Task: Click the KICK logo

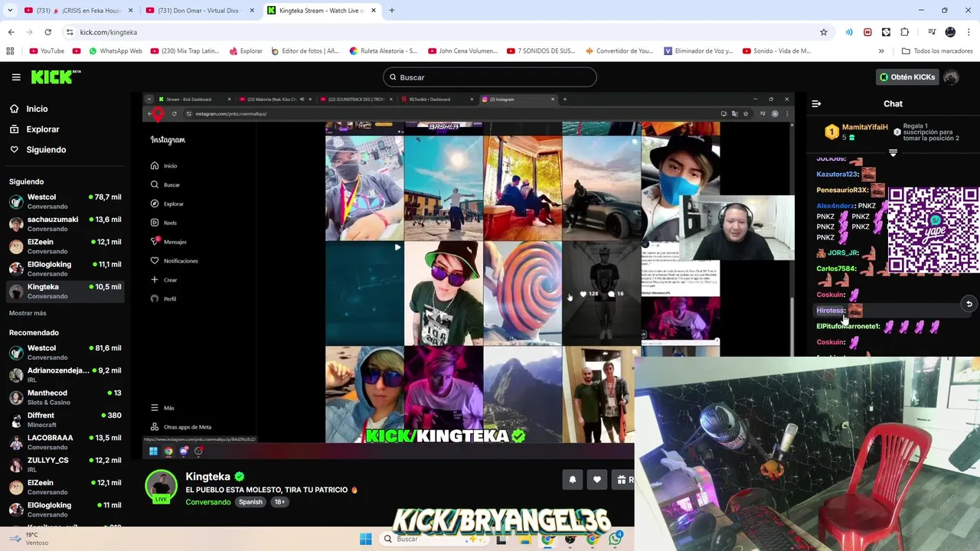Action: point(56,77)
